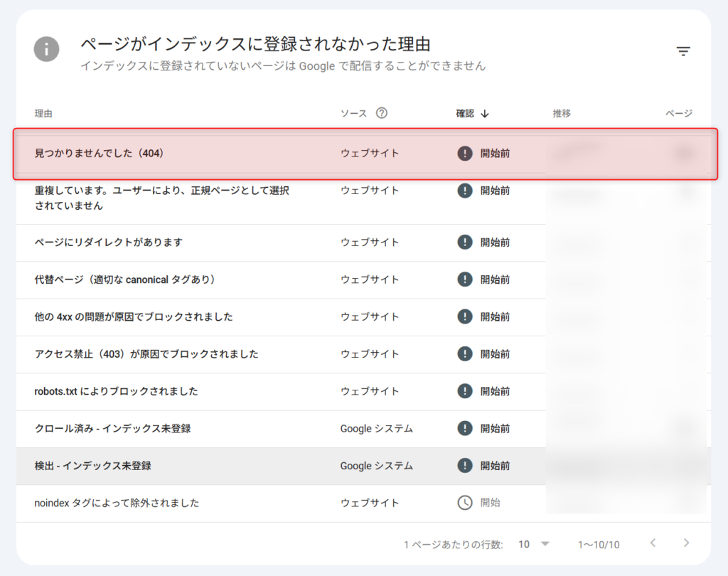Click the info icon beside the page title

point(46,49)
